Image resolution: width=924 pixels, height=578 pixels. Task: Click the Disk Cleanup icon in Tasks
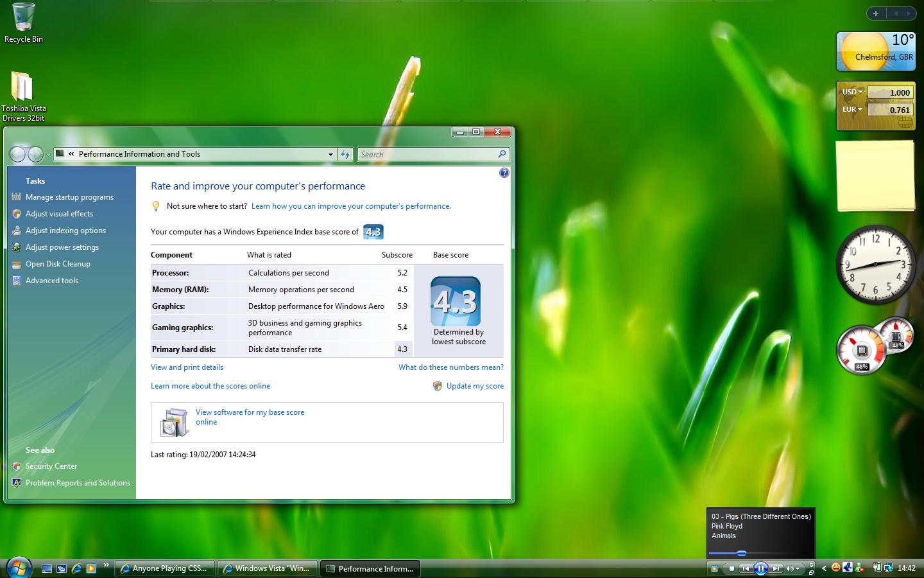[17, 264]
